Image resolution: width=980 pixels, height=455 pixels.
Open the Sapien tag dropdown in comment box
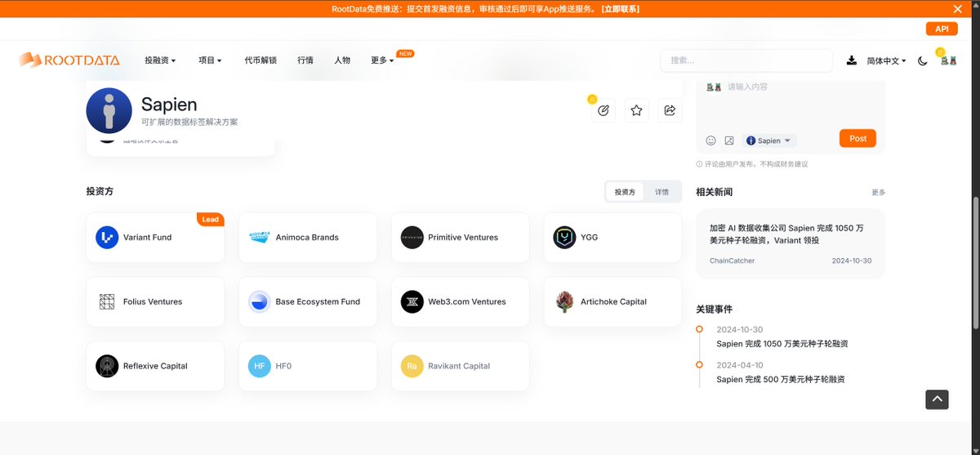click(770, 141)
